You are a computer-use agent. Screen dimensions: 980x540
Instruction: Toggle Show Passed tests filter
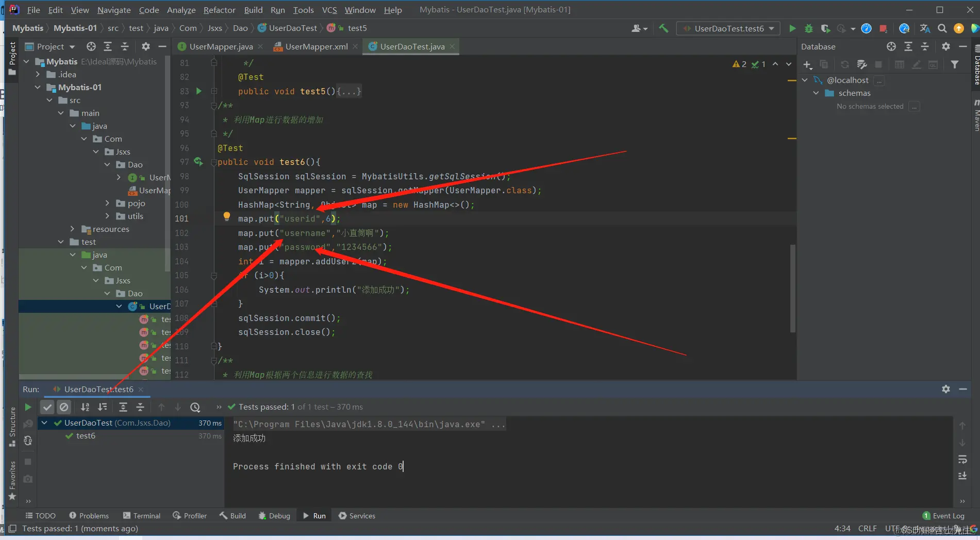47,407
